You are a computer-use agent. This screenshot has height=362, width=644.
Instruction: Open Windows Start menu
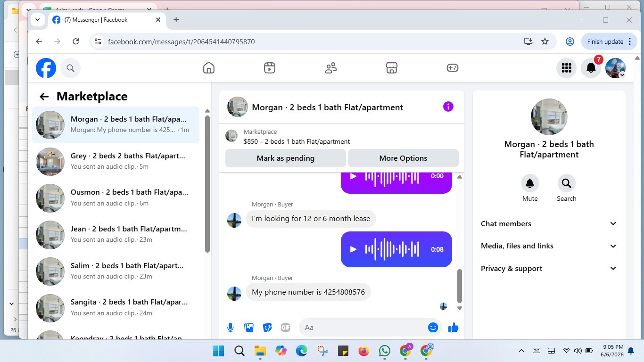click(x=219, y=351)
